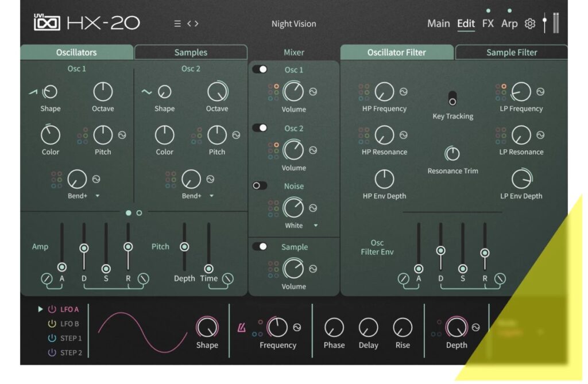Click Pitch Depth slider handle

tap(184, 247)
